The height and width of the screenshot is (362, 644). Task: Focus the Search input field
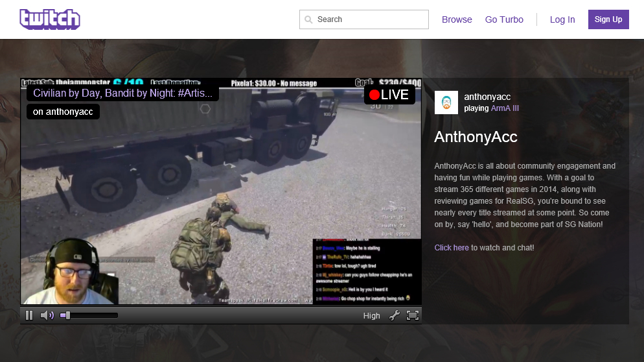[364, 19]
